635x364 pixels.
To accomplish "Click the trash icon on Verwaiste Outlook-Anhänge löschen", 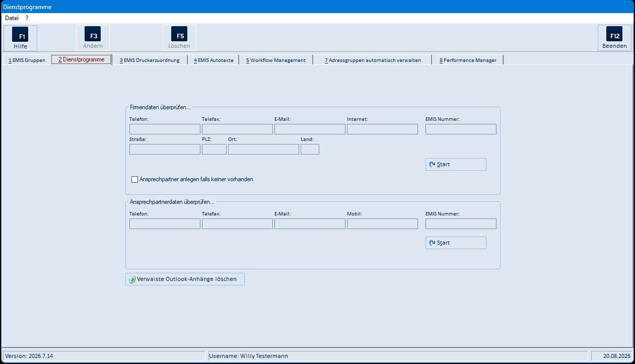I will (132, 279).
